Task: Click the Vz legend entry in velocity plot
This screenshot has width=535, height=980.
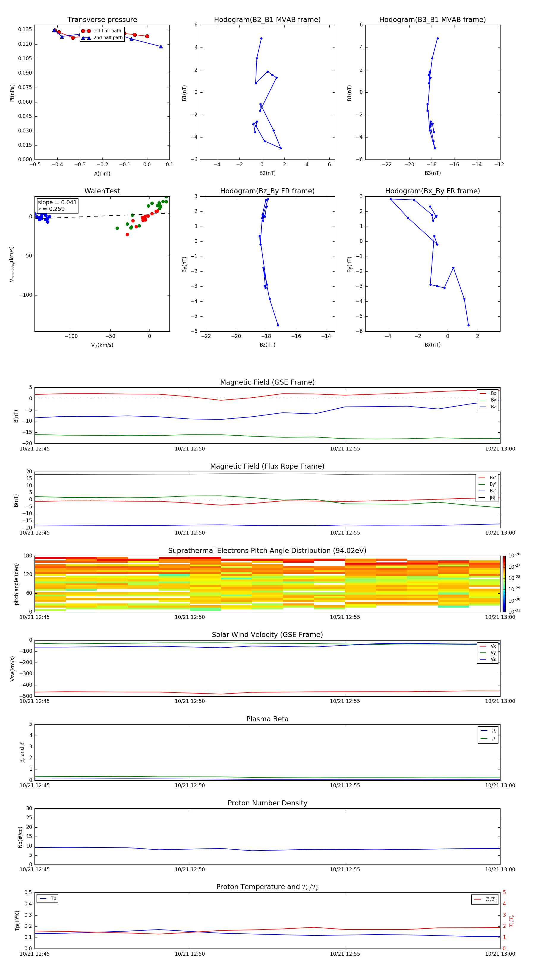Action: pos(488,659)
